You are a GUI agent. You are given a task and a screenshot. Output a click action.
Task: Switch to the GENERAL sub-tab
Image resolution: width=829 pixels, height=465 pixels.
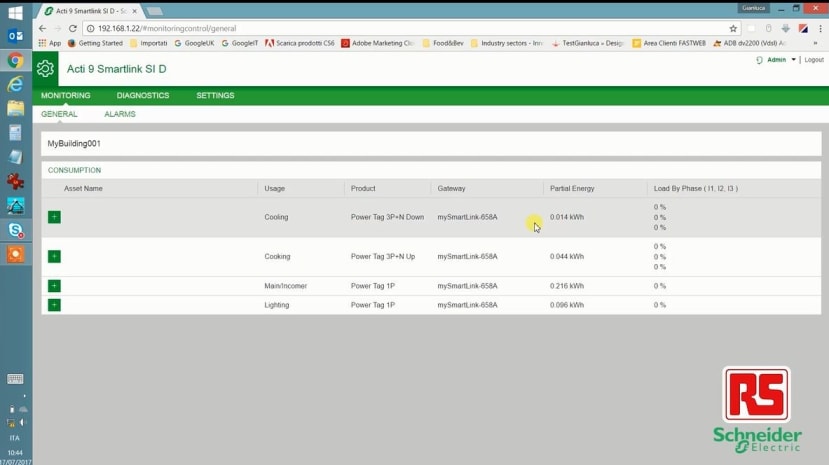(59, 114)
